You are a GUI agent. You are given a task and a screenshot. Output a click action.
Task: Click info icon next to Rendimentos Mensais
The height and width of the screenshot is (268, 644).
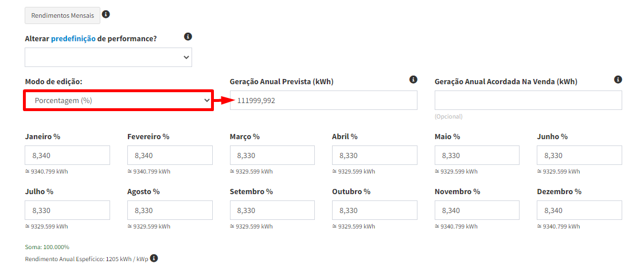106,14
